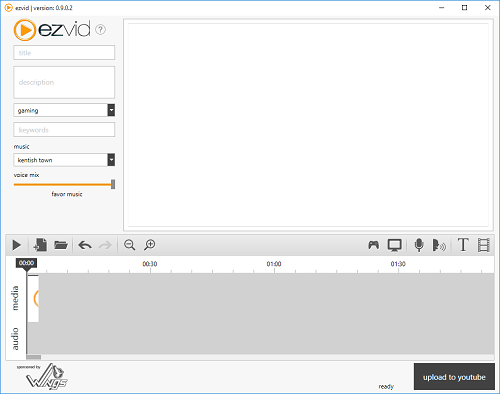Zoom out the timeline with the minus magnifier
Image resolution: width=500 pixels, height=394 pixels.
[129, 245]
